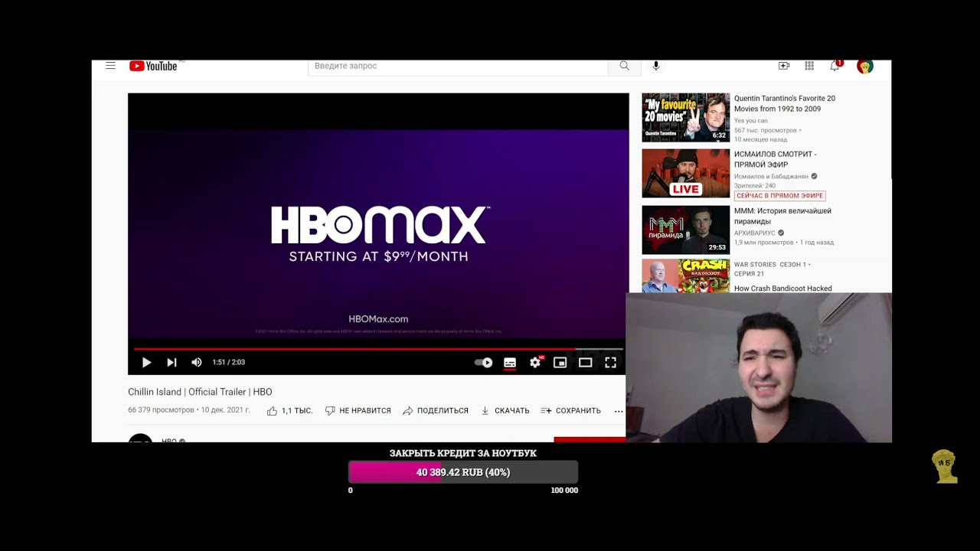Click the HBOMax.com text in video

point(378,319)
